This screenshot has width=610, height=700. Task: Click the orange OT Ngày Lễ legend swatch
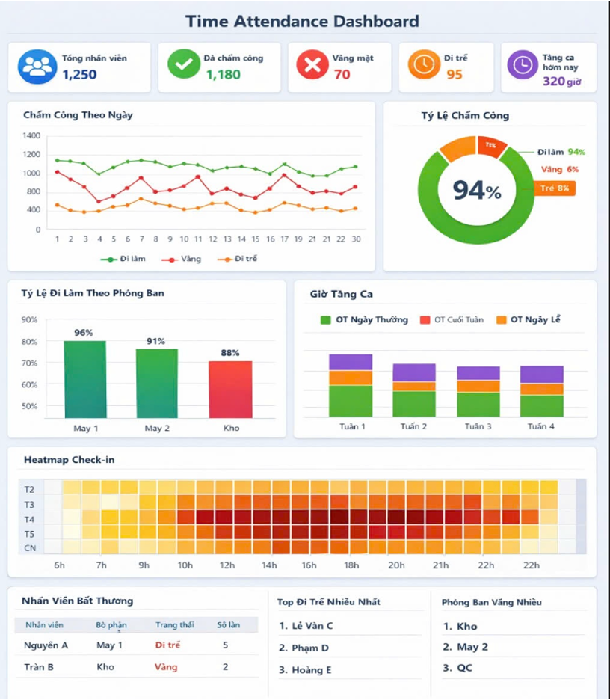[x=502, y=319]
